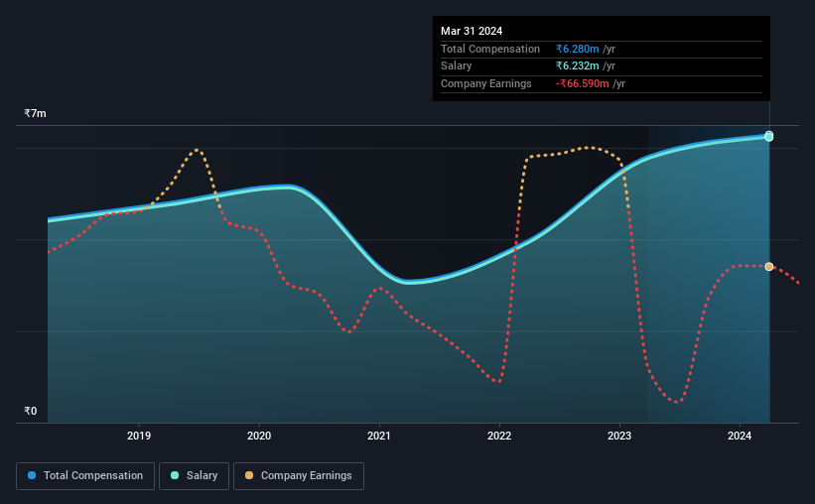Click the ₹6.280m total compensation value
The width and height of the screenshot is (815, 504).
click(577, 49)
